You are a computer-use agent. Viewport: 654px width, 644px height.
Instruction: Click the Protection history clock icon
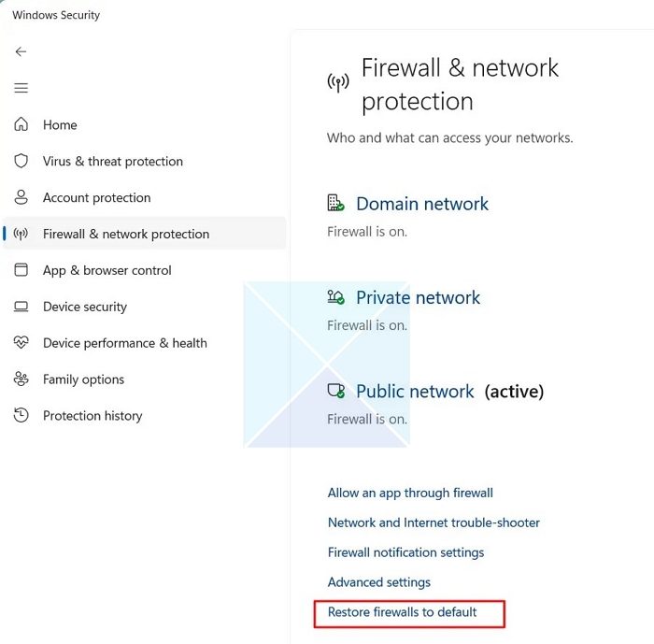(21, 416)
